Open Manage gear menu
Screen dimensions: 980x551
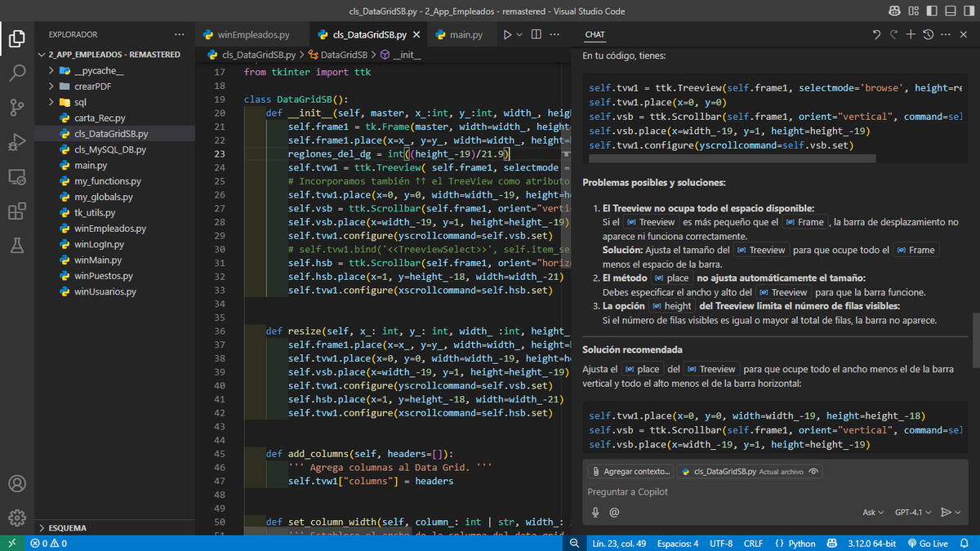click(17, 518)
